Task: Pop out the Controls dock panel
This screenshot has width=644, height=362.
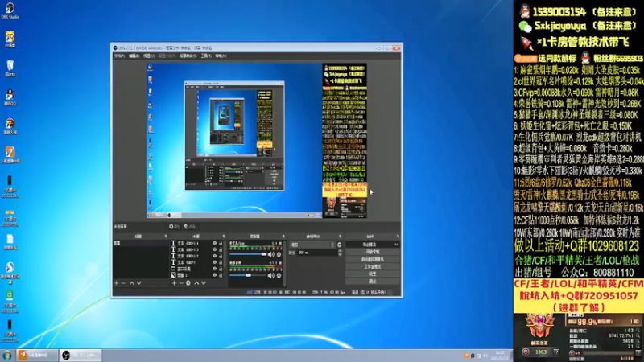Action: [398, 237]
